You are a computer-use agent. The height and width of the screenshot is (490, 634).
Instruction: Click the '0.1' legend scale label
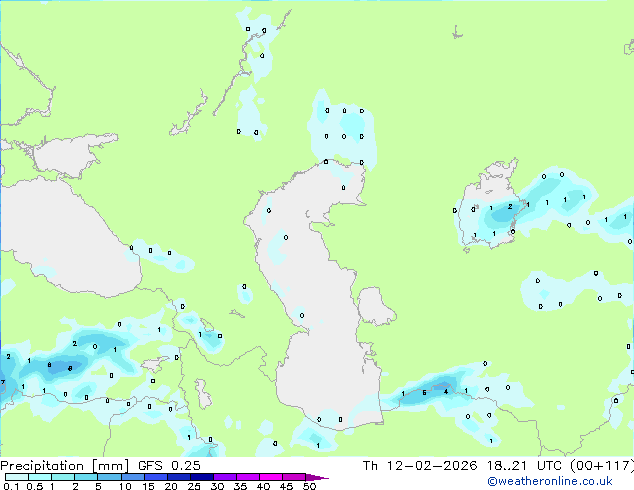click(x=11, y=486)
